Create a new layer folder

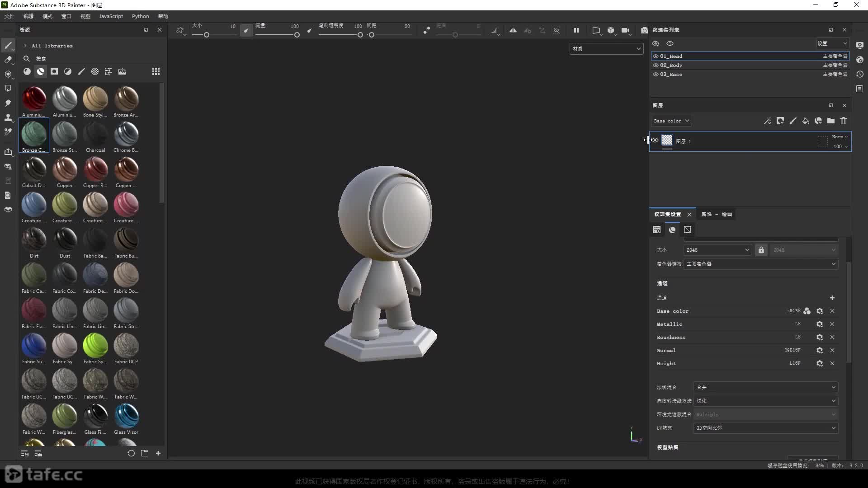tap(831, 121)
